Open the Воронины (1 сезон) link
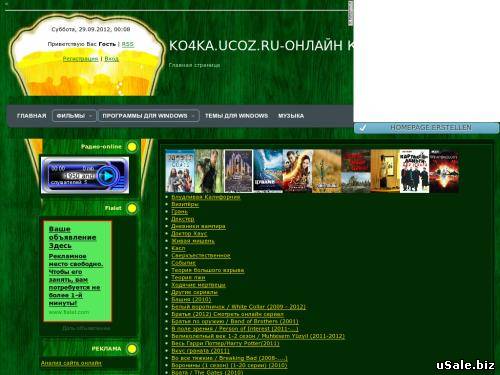 coord(229,366)
